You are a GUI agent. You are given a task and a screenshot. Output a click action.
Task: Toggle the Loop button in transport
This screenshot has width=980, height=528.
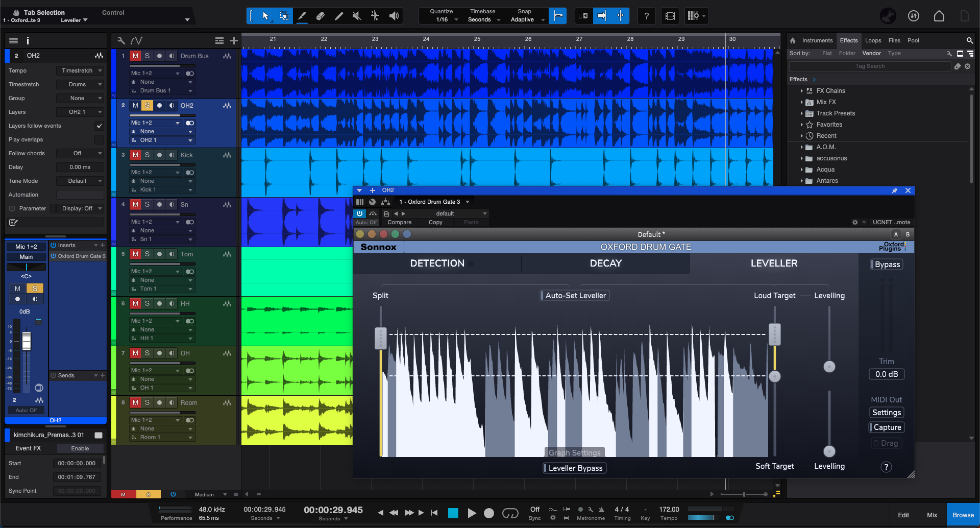pos(510,513)
